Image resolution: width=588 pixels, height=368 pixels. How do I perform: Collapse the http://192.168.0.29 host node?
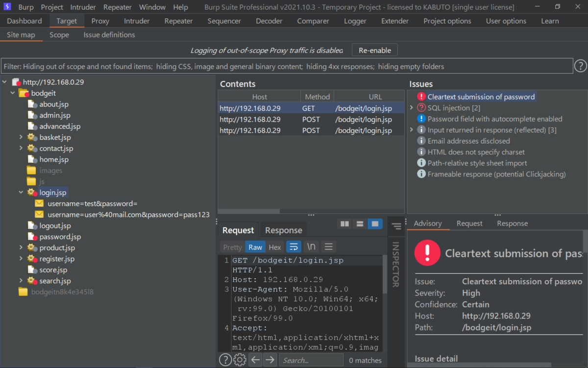[x=5, y=82]
